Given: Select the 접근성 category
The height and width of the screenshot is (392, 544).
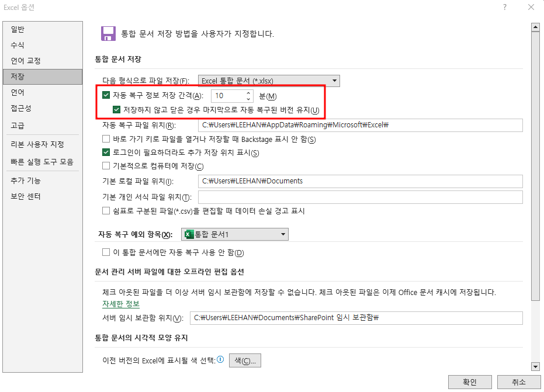Looking at the screenshot, I should click(43, 108).
